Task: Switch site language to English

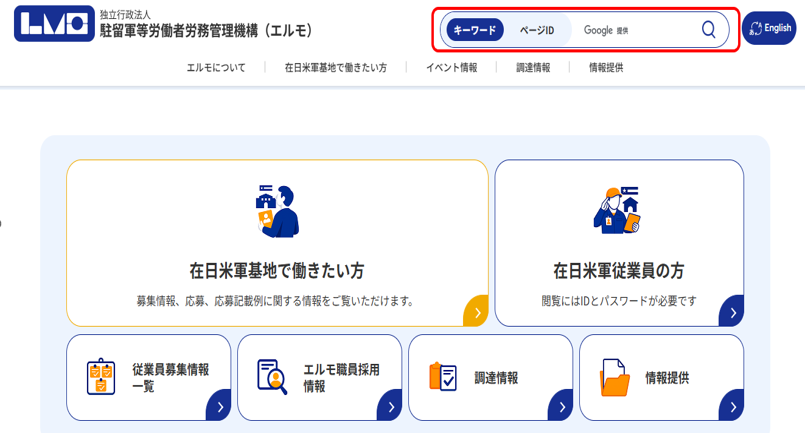Action: click(x=768, y=29)
